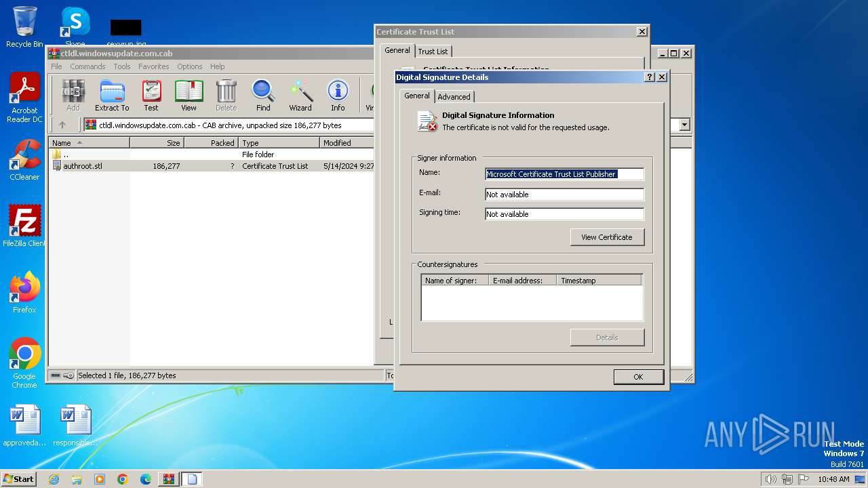Viewport: 868px width, 488px height.
Task: Open the responsible Word document icon
Action: click(x=75, y=426)
